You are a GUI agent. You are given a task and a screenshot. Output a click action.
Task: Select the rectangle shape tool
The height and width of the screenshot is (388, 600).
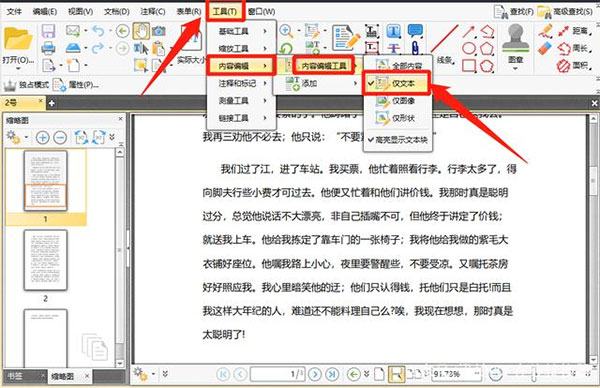[x=469, y=65]
